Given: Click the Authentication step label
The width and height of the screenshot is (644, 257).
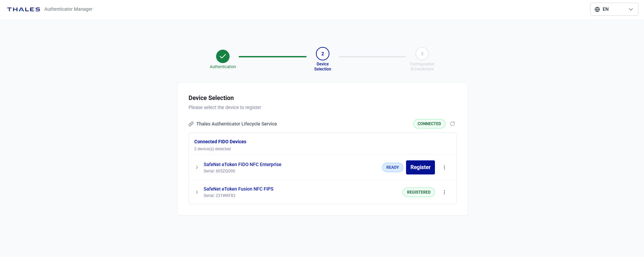Looking at the screenshot, I should (x=223, y=67).
